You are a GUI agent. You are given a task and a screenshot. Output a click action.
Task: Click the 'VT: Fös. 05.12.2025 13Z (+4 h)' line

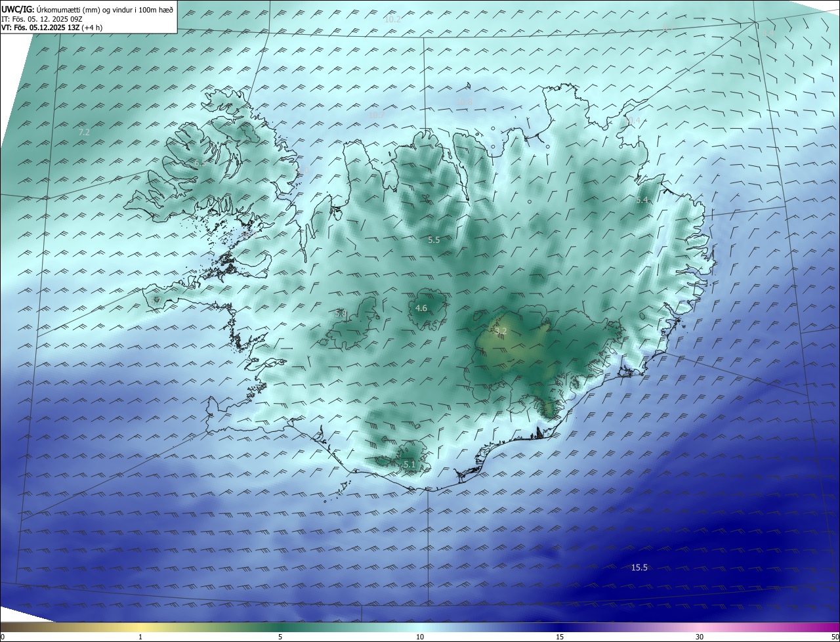pos(52,28)
